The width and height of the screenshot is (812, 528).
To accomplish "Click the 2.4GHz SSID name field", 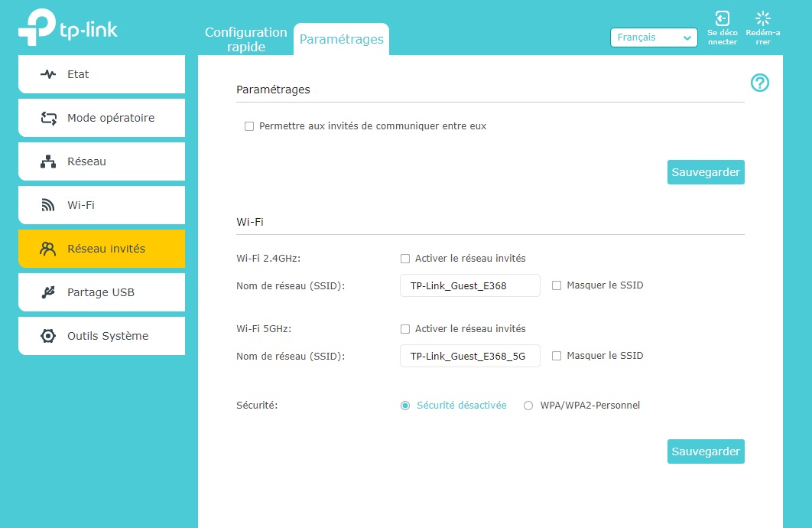I will click(x=469, y=285).
